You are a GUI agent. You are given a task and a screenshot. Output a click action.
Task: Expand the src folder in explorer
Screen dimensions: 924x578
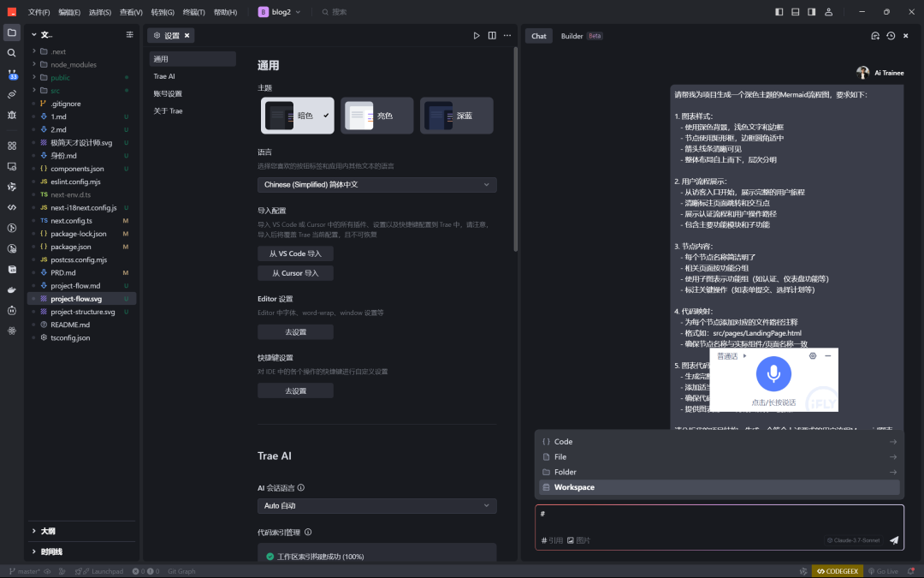[x=55, y=91]
